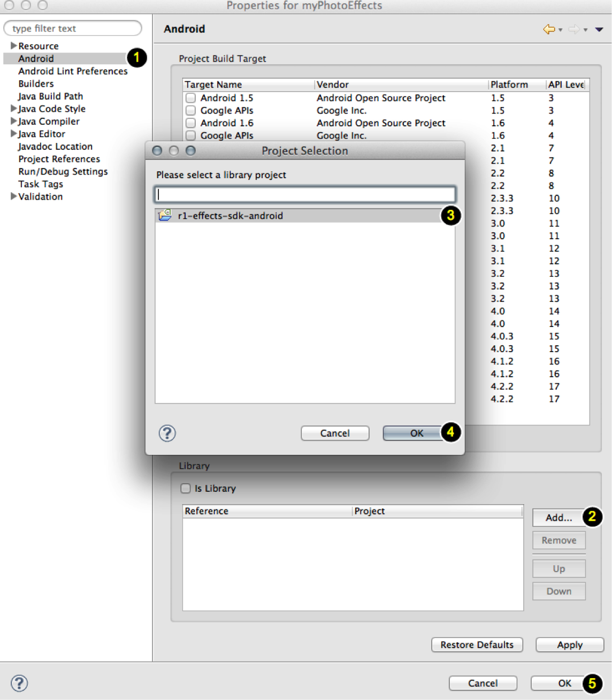
Task: Select Project References
Action: [59, 159]
